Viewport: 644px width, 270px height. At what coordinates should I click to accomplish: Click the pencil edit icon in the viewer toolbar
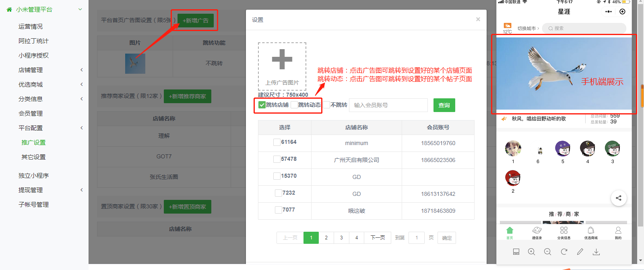click(x=580, y=252)
